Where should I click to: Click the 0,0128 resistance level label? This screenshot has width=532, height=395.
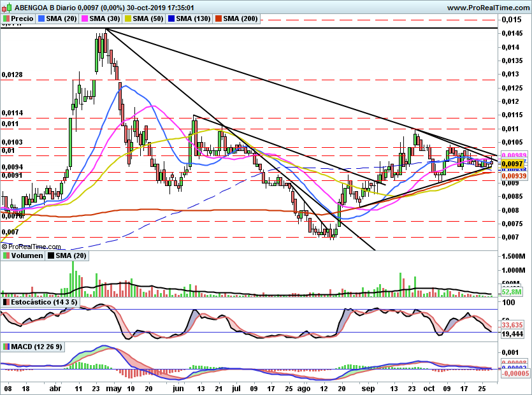click(12, 75)
